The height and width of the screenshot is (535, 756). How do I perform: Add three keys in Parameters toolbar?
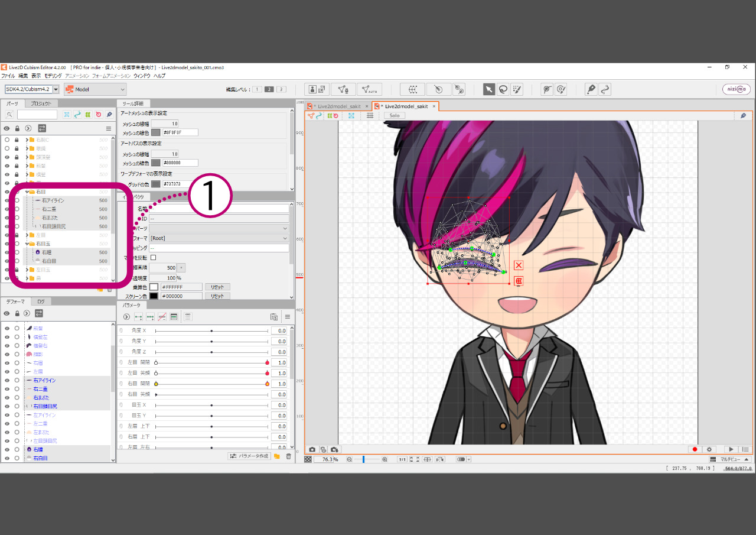[x=151, y=317]
